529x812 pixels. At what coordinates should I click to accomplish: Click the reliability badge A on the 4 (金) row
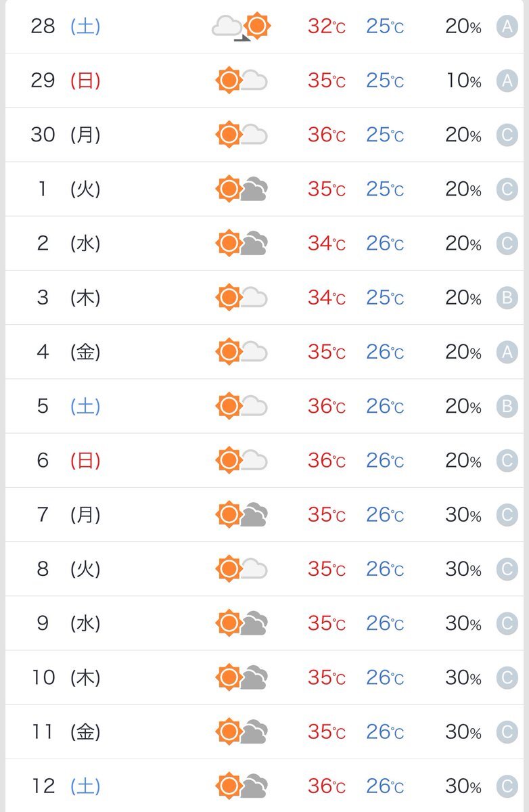click(x=507, y=352)
